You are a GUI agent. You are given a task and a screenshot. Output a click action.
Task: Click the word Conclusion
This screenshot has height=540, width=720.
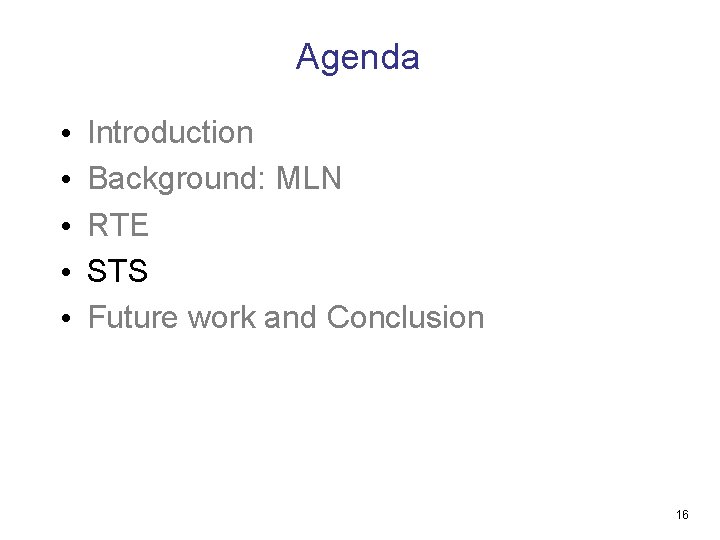405,317
